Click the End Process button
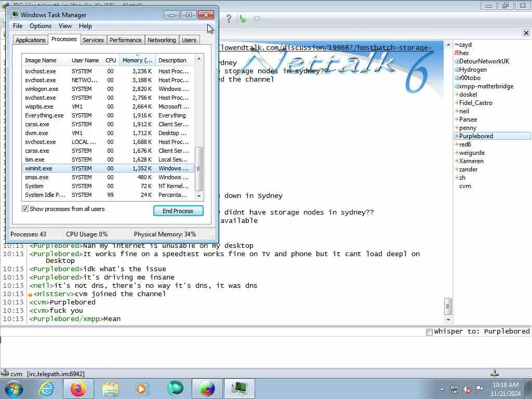The height and width of the screenshot is (399, 532). tap(178, 211)
